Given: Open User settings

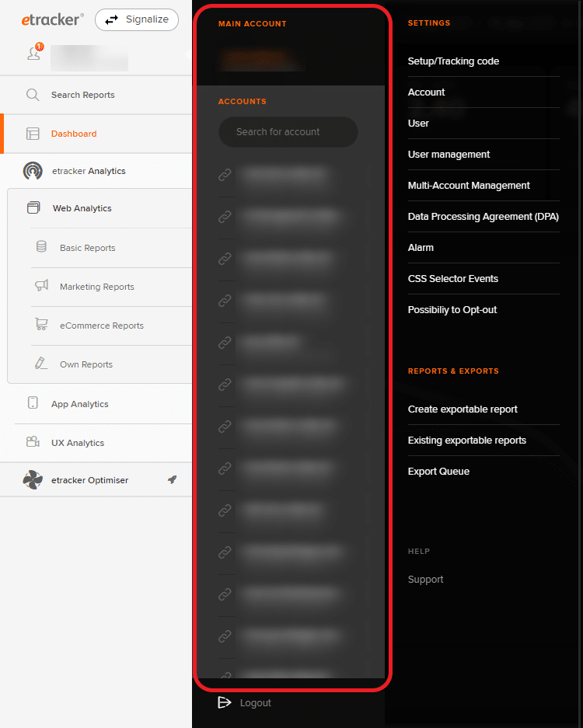Looking at the screenshot, I should click(x=418, y=124).
